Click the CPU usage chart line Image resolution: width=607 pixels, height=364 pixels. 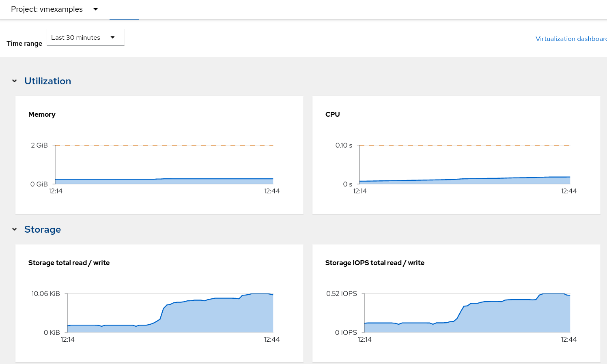(467, 178)
